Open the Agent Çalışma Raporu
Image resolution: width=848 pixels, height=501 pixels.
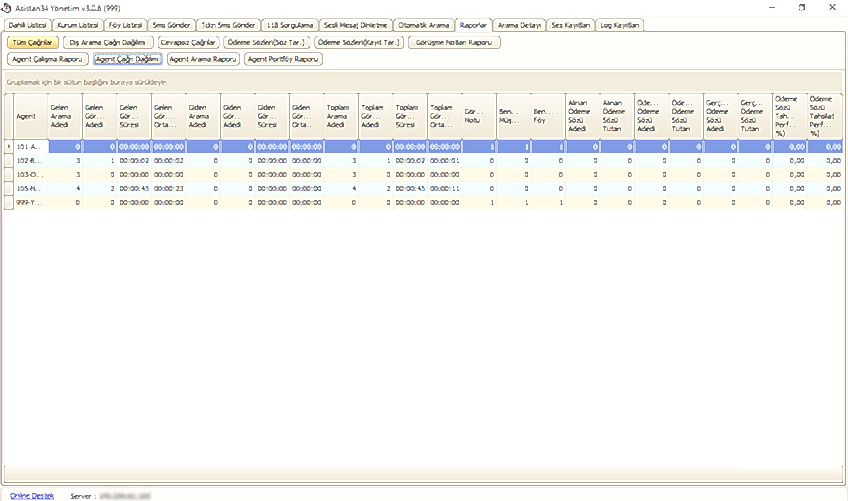tap(48, 60)
